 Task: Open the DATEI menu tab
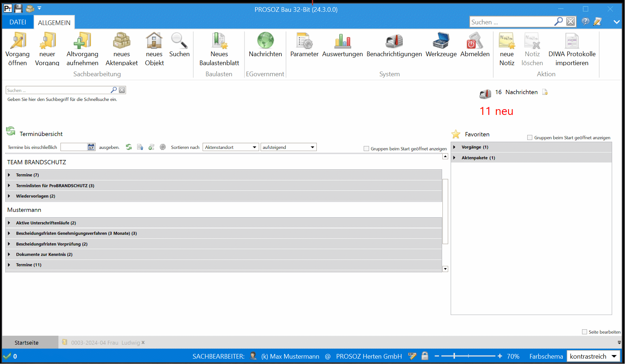click(x=18, y=22)
